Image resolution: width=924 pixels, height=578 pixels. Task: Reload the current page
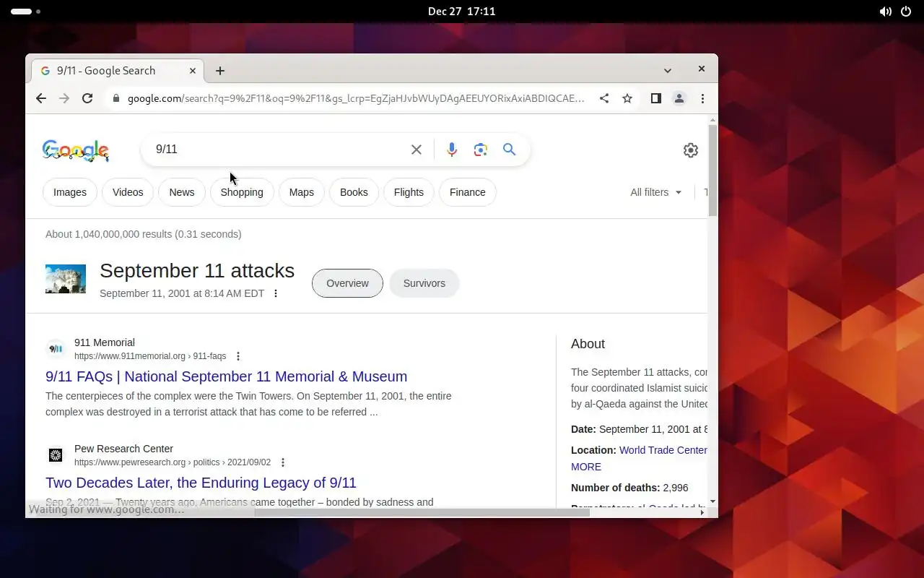[87, 98]
